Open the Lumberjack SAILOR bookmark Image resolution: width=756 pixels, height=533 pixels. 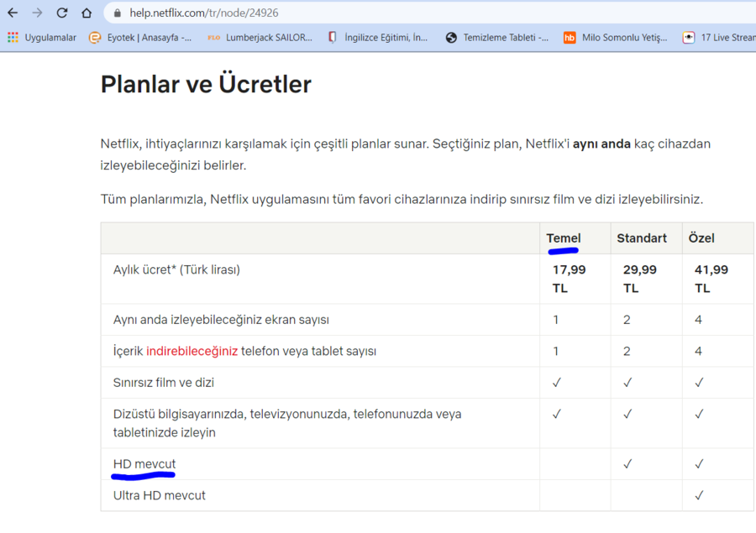[265, 38]
